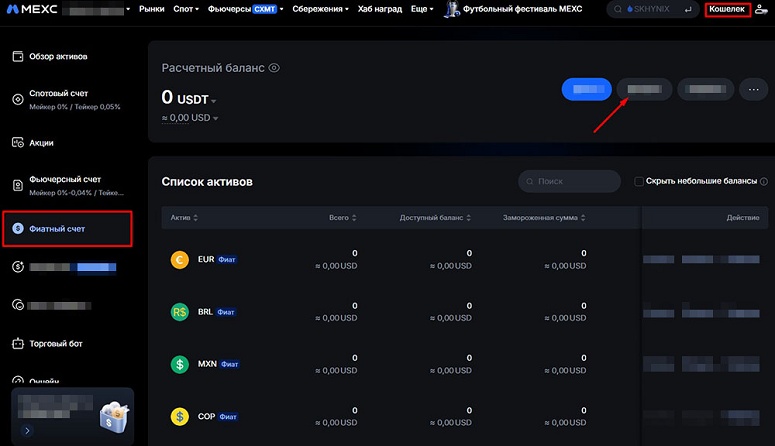Select Спотовый счет in sidebar

[x=59, y=93]
